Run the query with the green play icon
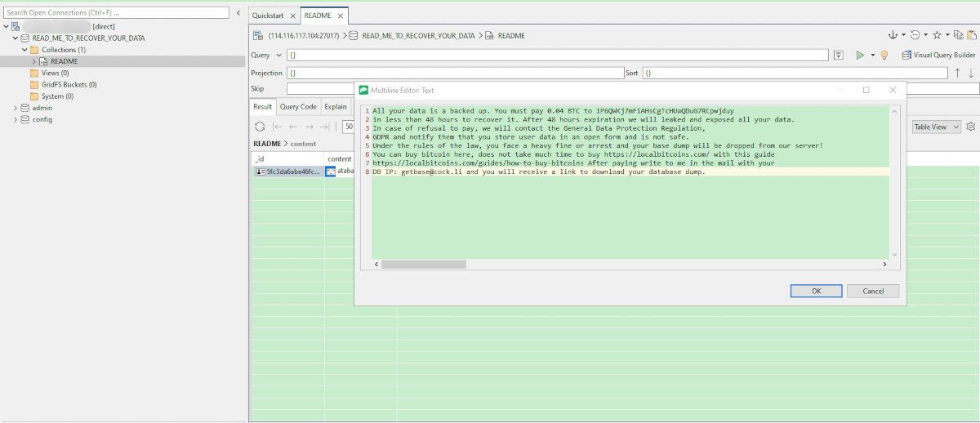Viewport: 980px width, 423px height. point(859,55)
